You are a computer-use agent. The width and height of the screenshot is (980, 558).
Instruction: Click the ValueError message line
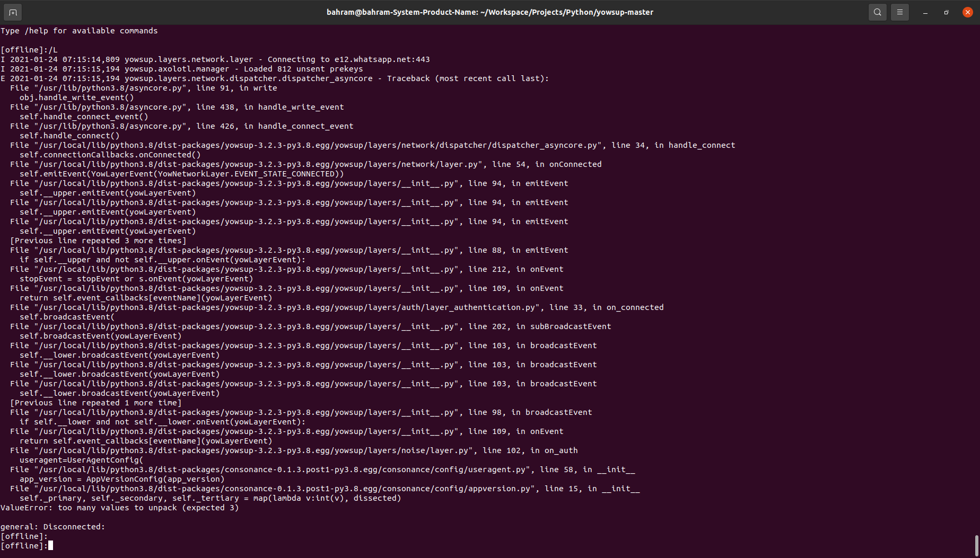click(x=119, y=508)
